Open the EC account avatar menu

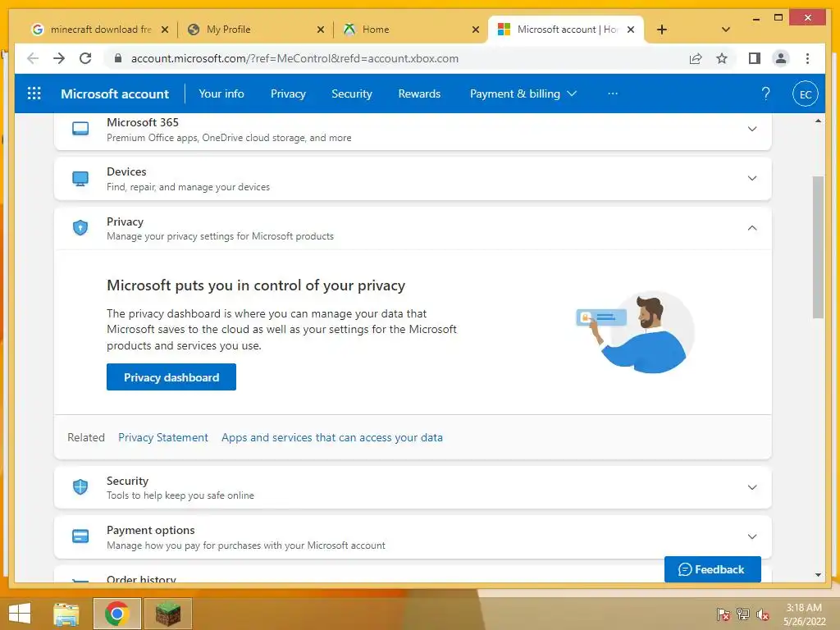(x=806, y=94)
